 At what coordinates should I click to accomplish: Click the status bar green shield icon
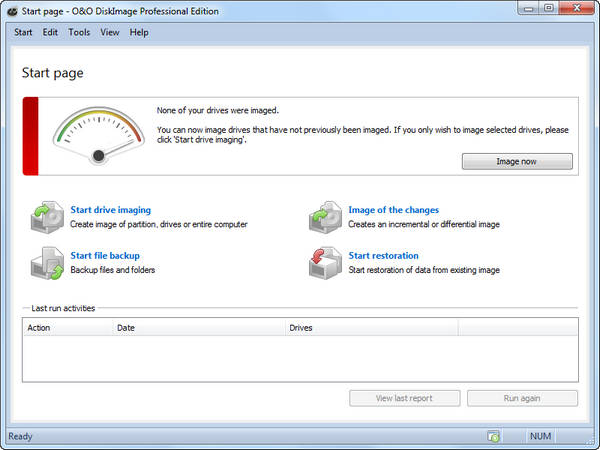coord(493,436)
